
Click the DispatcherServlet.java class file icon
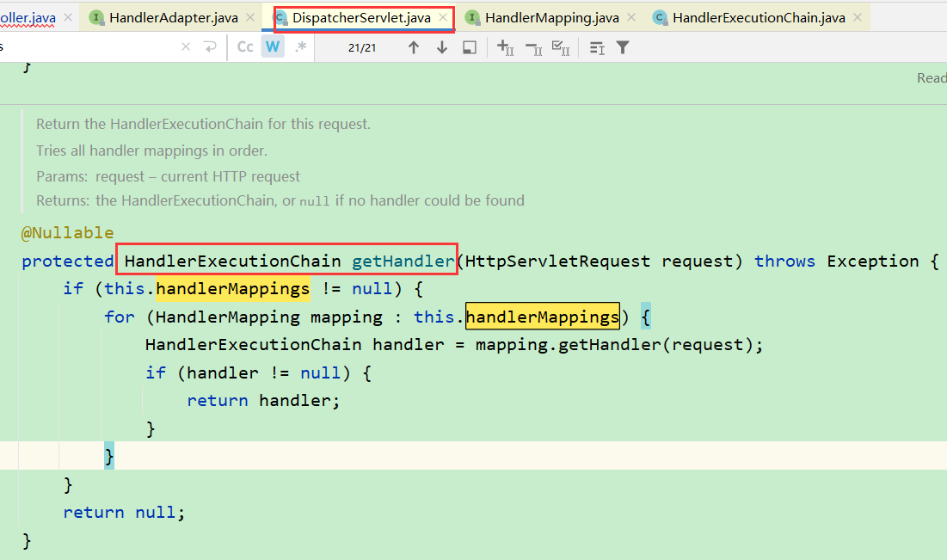[x=281, y=18]
